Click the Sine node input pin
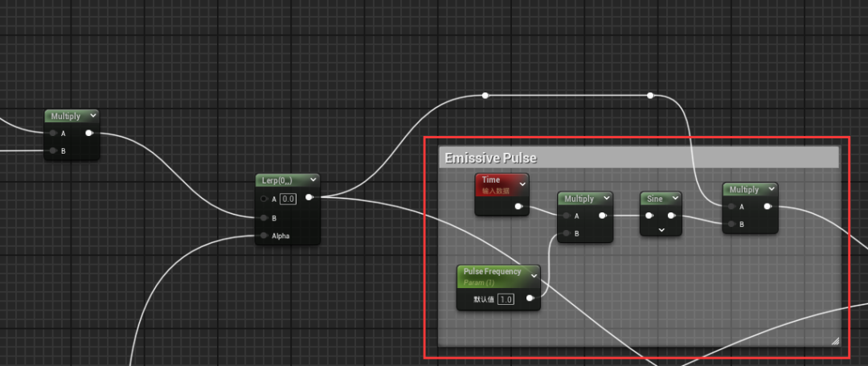868x366 pixels. (x=649, y=216)
